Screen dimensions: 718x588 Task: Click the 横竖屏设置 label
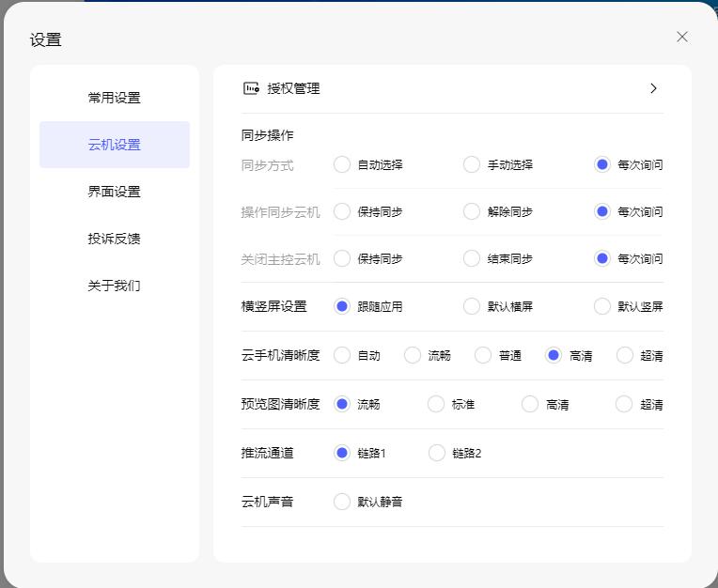(x=273, y=306)
